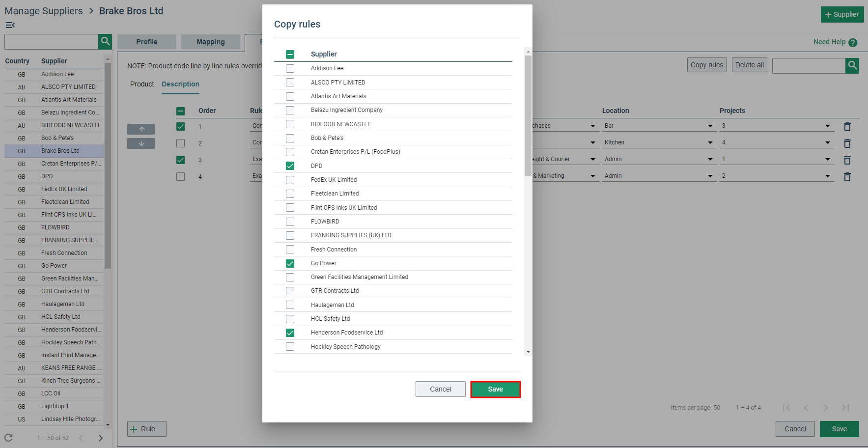Collapse the supplier sidebar menu icon
868x448 pixels.
10,25
